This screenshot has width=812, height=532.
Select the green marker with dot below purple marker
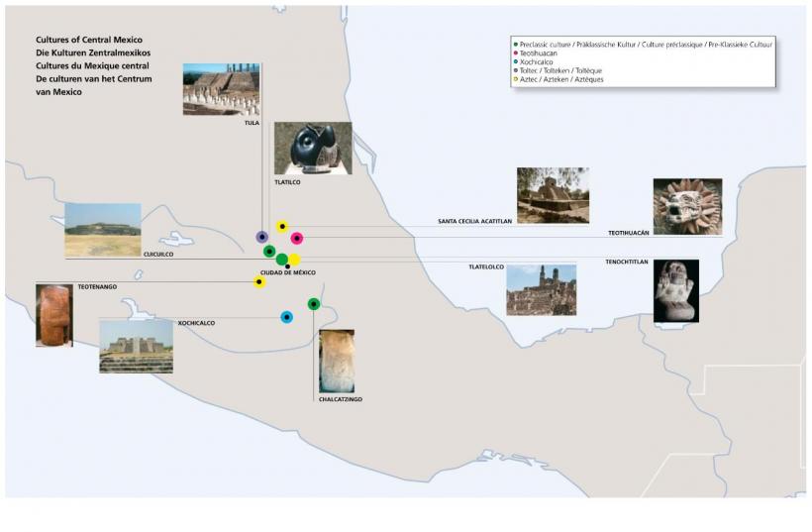tap(269, 252)
